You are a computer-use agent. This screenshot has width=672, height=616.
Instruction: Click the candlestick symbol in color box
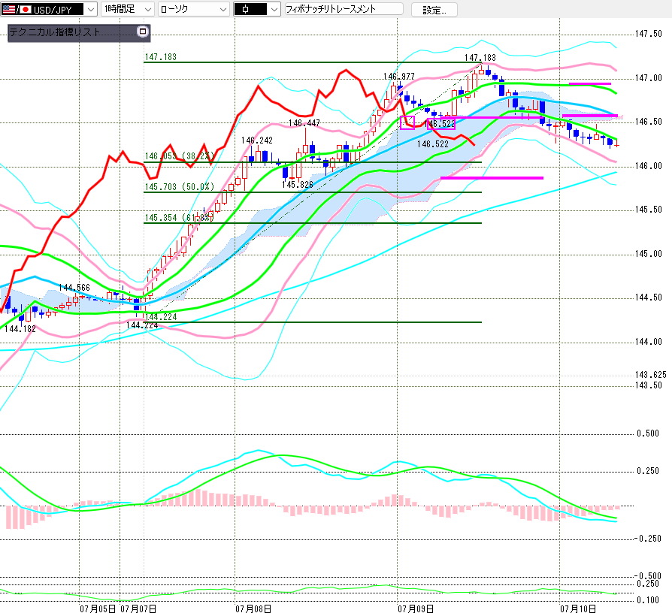pyautogui.click(x=245, y=10)
